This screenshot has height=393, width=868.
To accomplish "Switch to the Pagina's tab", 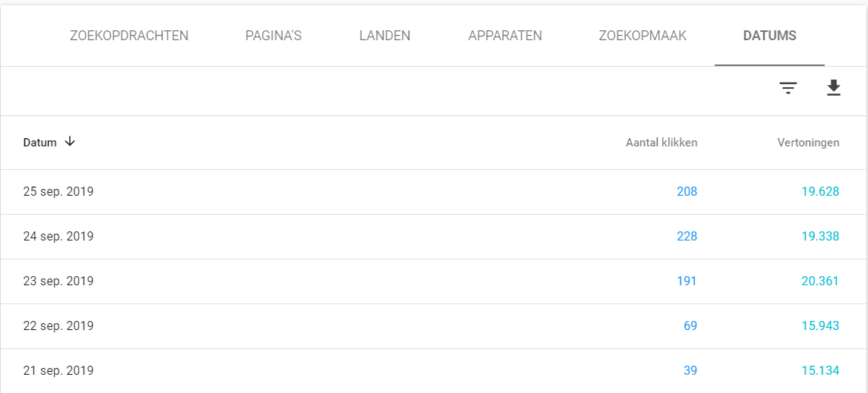I will click(273, 36).
